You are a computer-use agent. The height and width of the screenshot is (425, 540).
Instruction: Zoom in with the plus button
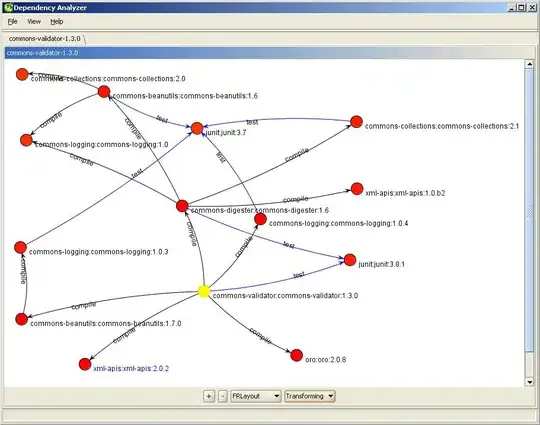tap(209, 396)
